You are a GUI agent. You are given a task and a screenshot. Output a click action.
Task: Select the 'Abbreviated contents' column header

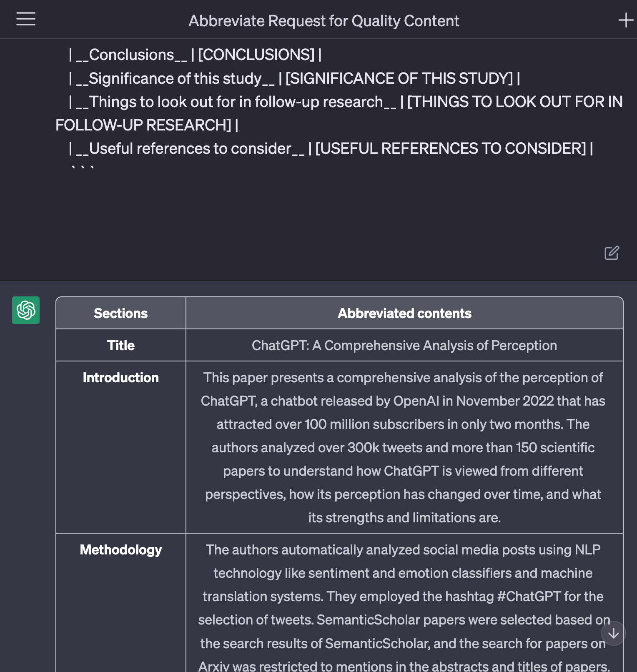click(x=404, y=313)
